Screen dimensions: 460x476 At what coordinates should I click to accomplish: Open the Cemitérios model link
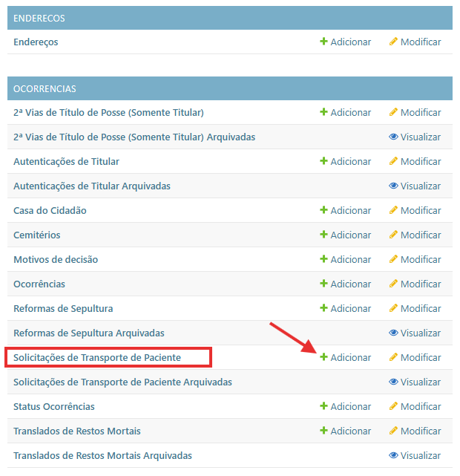[37, 235]
